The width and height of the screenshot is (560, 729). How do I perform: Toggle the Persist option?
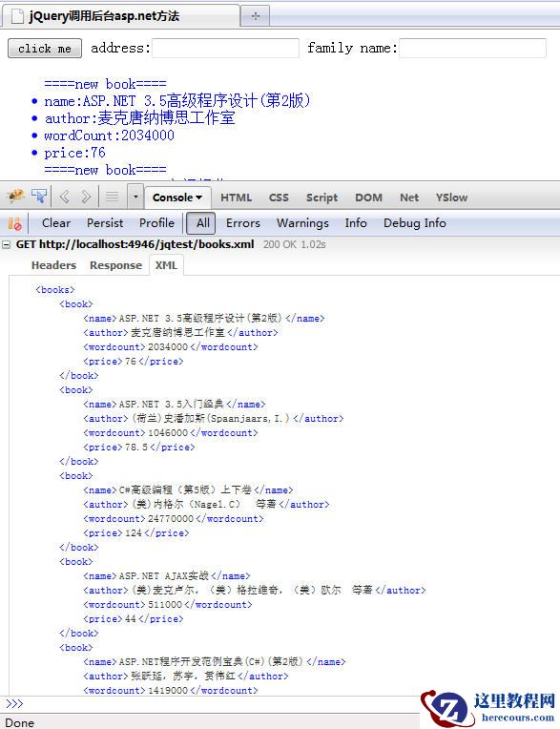click(105, 223)
